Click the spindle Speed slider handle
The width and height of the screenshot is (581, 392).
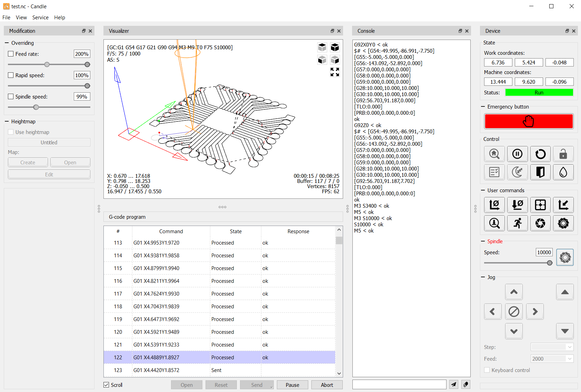[x=550, y=263]
